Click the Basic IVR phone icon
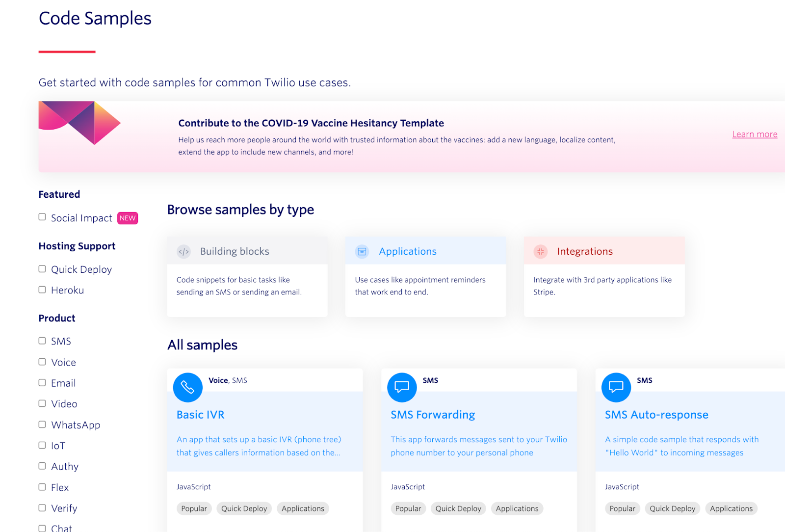 pos(188,387)
